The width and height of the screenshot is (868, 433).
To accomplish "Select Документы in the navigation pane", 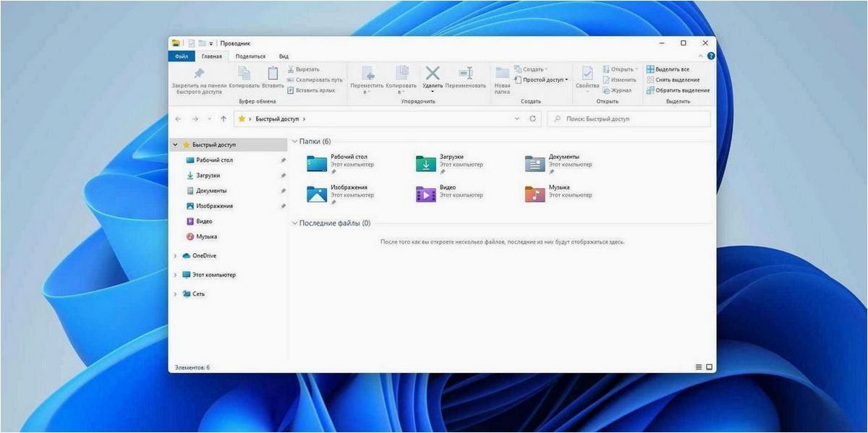I will 211,190.
